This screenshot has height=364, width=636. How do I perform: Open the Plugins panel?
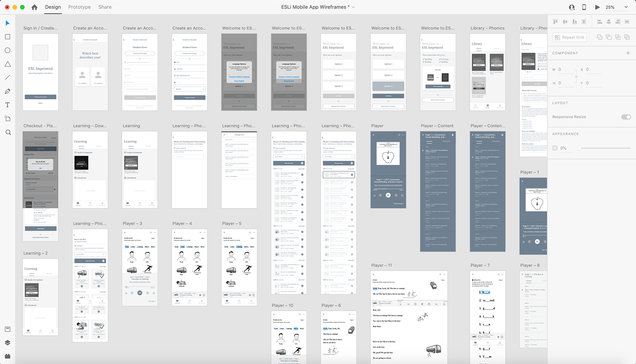8,356
